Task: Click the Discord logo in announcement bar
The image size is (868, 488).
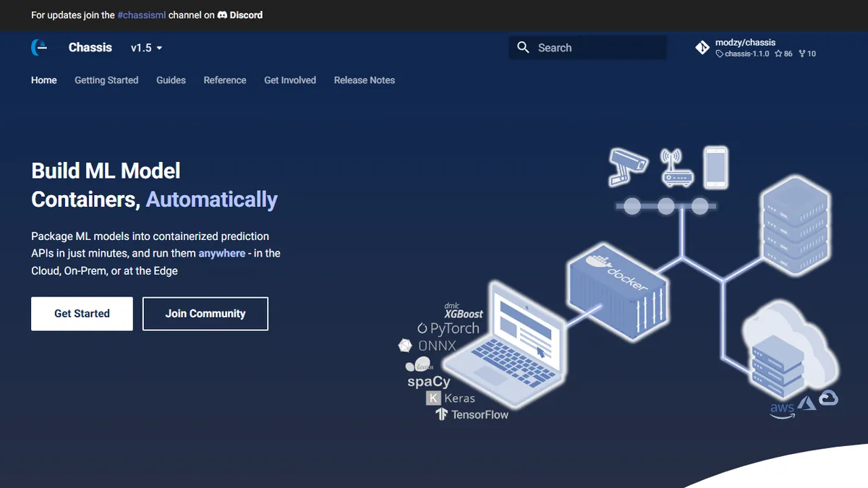Action: 223,14
